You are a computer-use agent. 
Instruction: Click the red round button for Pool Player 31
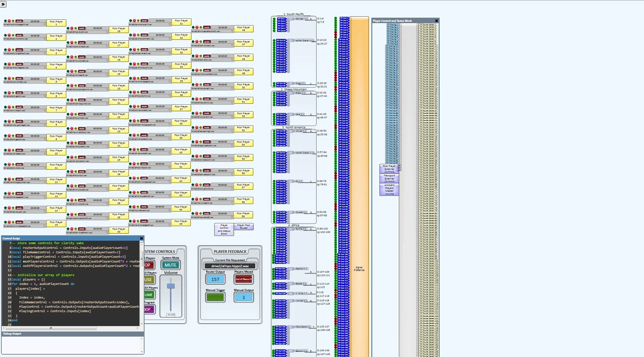pyautogui.click(x=134, y=21)
